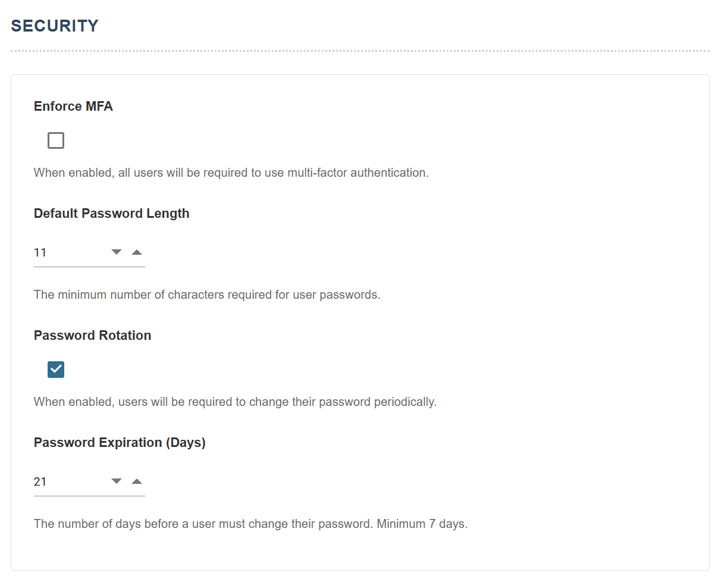Click the SECURITY section heading
This screenshot has width=728, height=588.
(x=55, y=26)
